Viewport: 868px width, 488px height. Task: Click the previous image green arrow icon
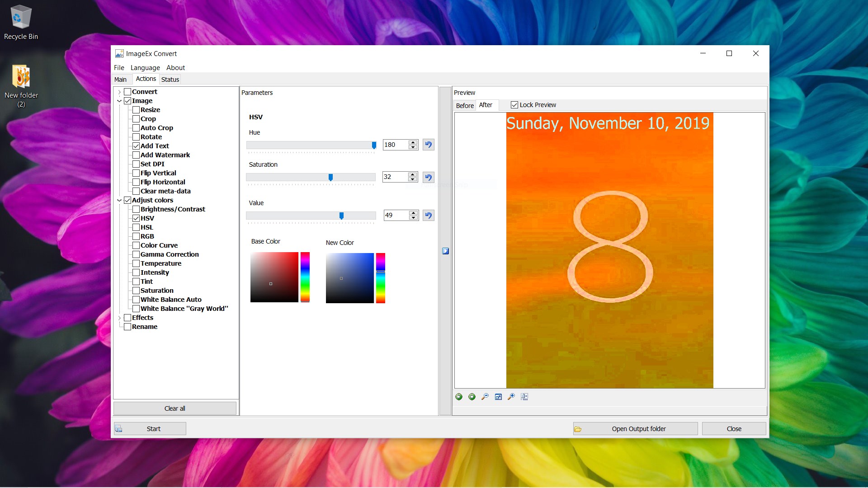(459, 397)
